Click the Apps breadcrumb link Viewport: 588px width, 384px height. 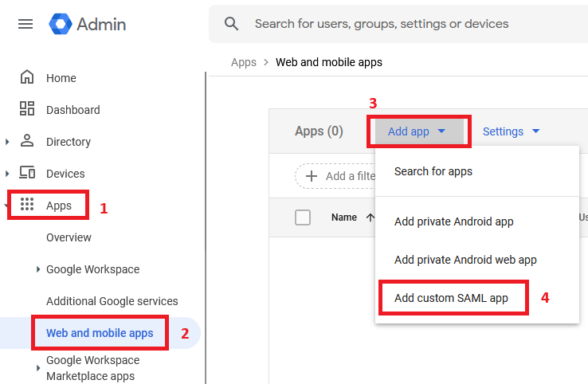click(244, 62)
